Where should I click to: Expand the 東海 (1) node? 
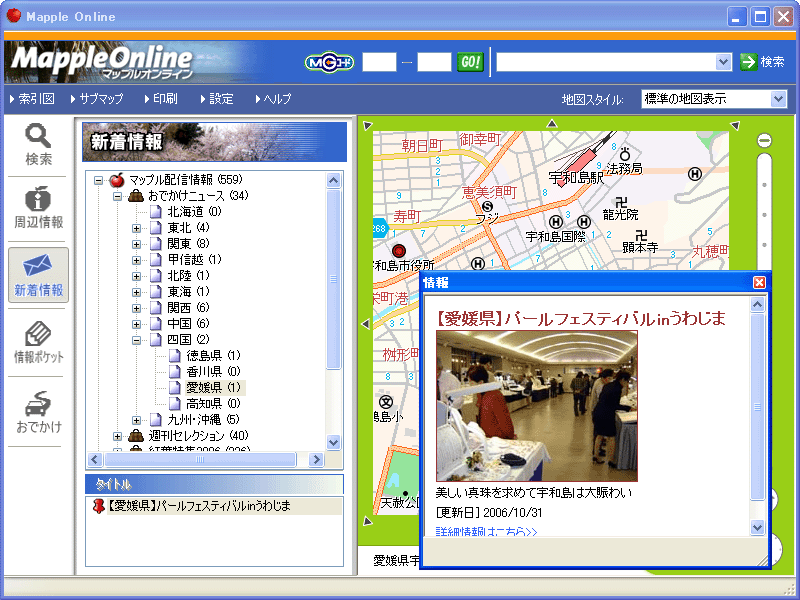pos(136,292)
